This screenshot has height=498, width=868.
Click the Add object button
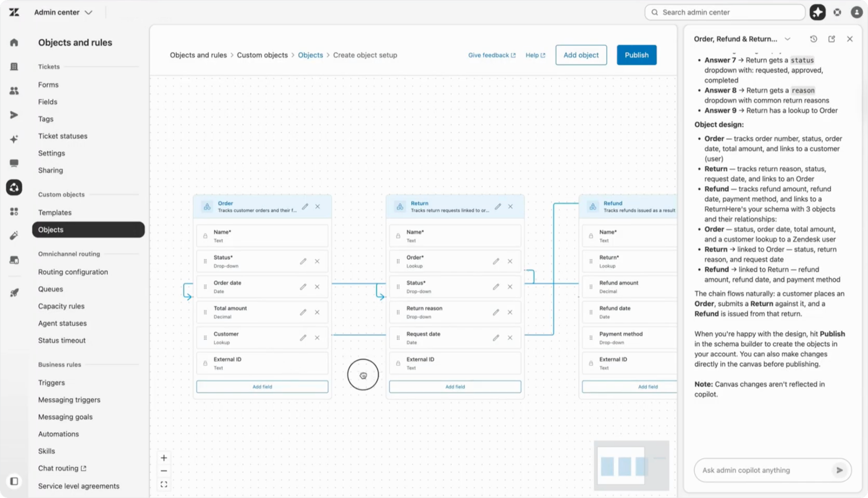pos(581,55)
